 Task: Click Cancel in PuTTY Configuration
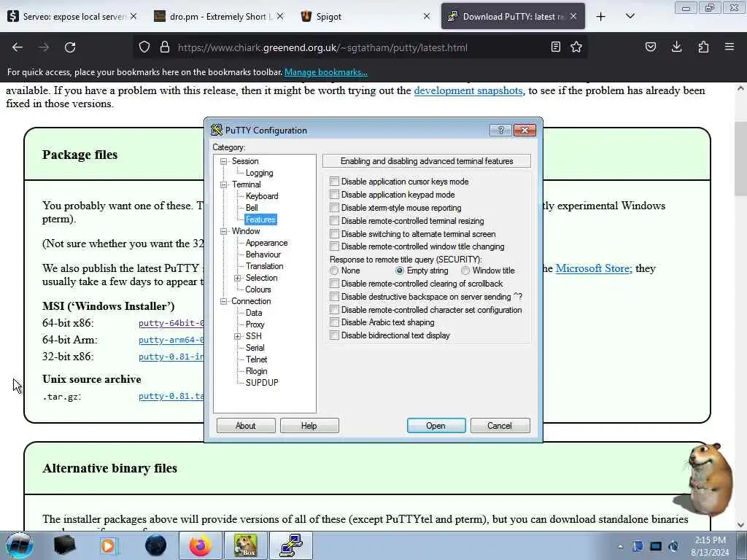point(500,426)
